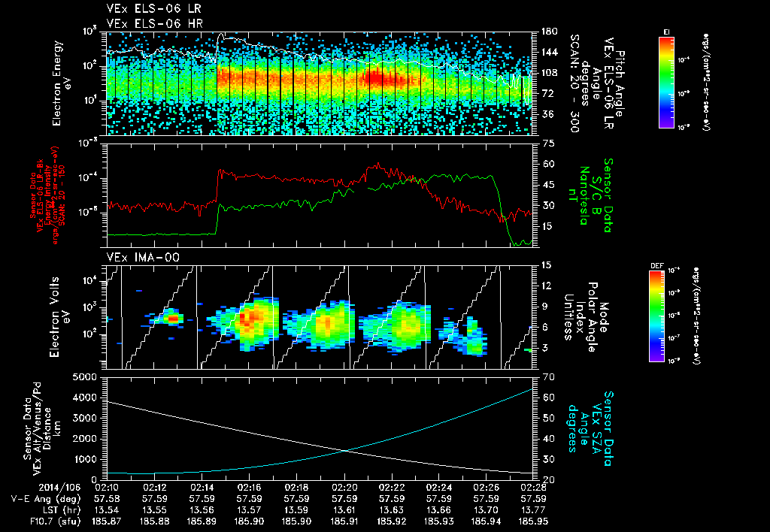Click the 'Distance km' left axis label
Screen dimensions: 770x532
52,428
